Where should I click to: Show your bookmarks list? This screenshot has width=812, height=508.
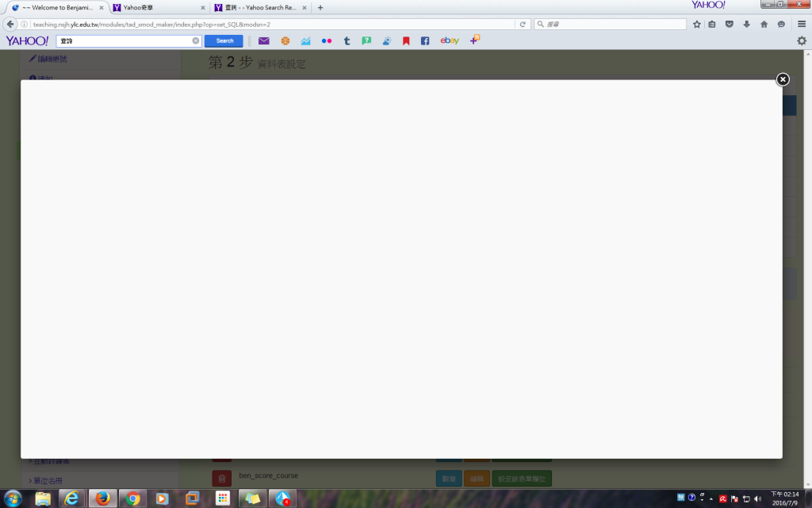[x=712, y=25]
